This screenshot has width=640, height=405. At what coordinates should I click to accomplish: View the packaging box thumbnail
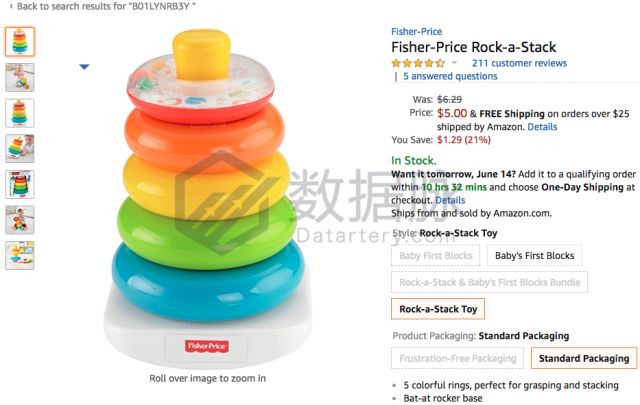(20, 184)
